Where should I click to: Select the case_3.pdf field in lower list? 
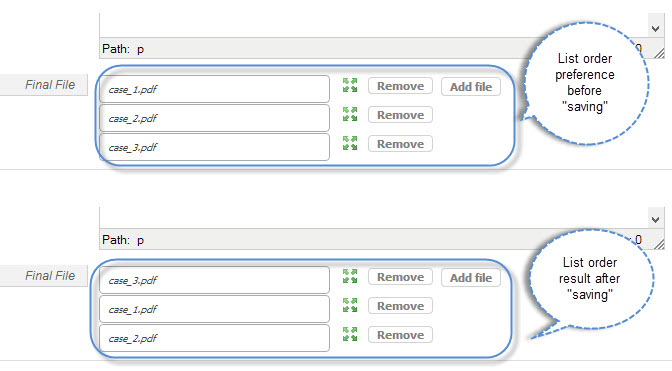coord(214,280)
